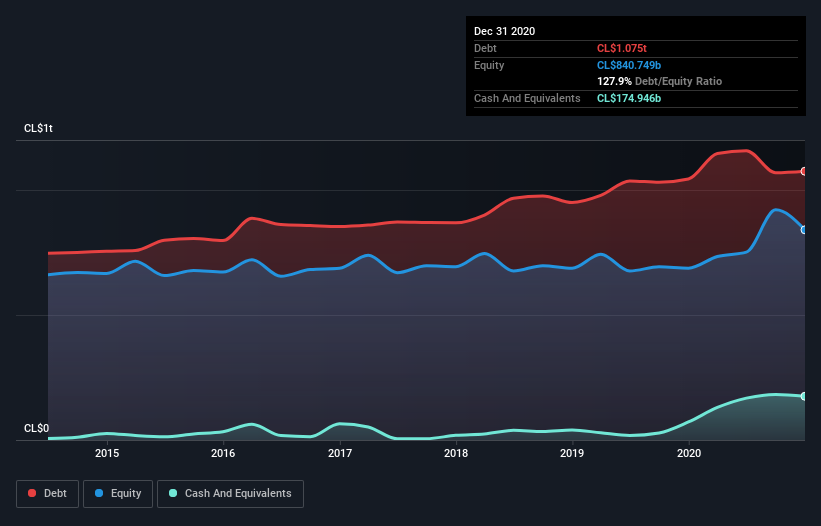Select the 2019 x-axis label
The width and height of the screenshot is (821, 526).
[x=572, y=453]
